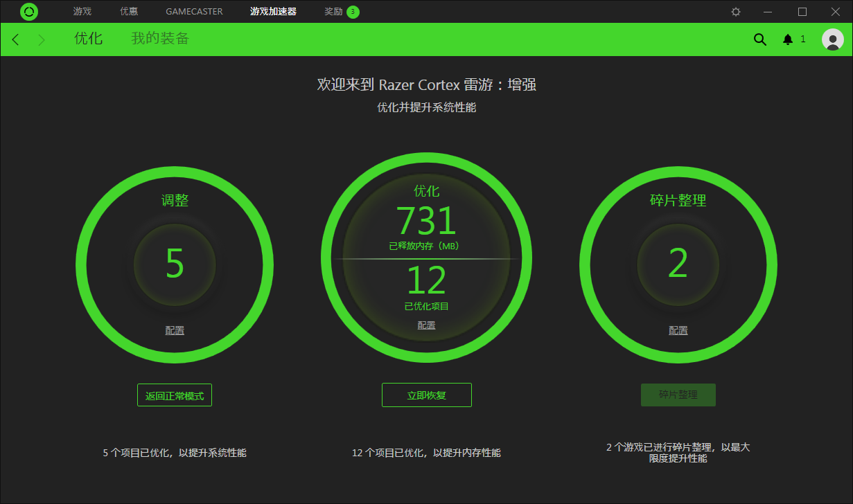Click the 优化 heading in center circle

427,191
